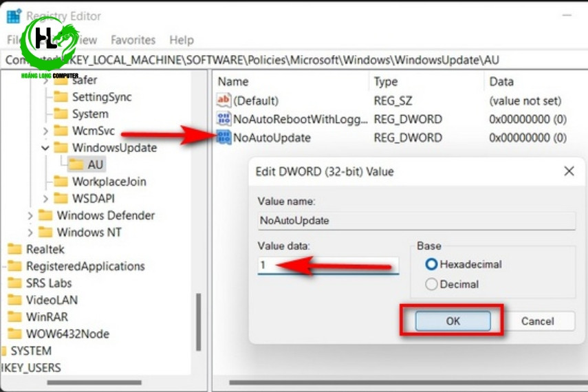The height and width of the screenshot is (392, 588).
Task: Click the tree pane horizontal scrollbar
Action: [x=94, y=382]
